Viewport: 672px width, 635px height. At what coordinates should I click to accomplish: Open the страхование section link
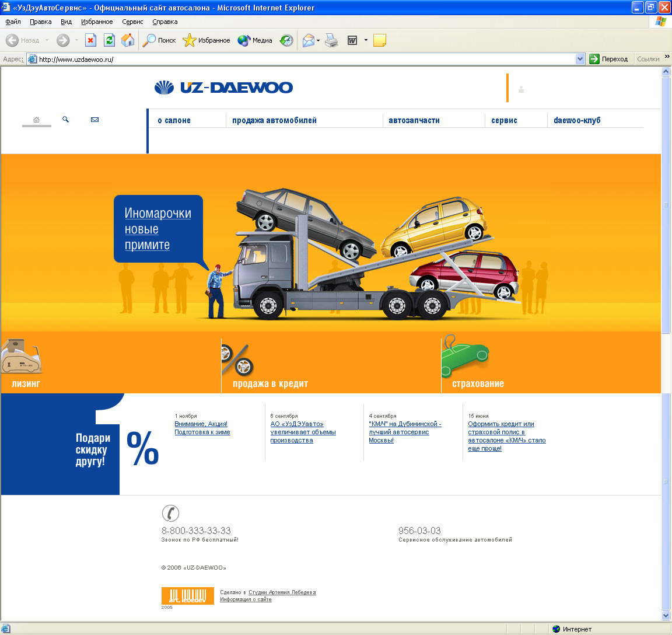coord(478,384)
